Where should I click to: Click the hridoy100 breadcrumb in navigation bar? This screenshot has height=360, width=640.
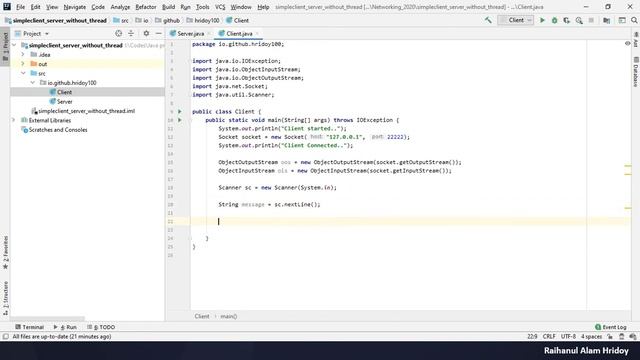(x=203, y=20)
